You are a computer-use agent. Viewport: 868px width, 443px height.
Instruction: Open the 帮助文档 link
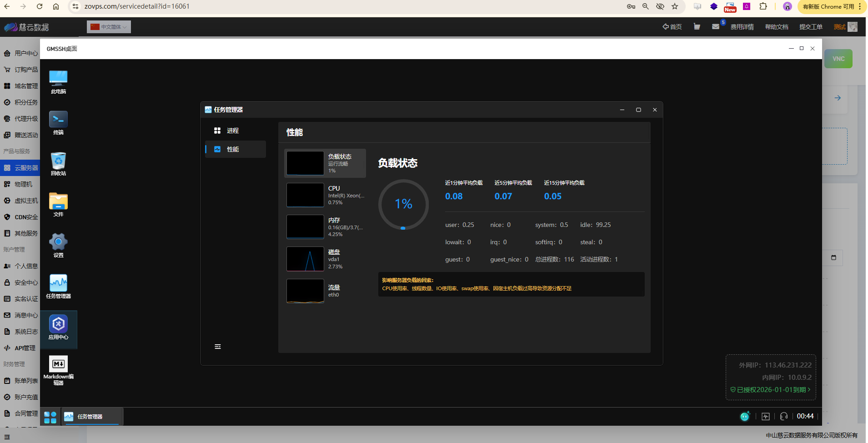click(x=776, y=27)
